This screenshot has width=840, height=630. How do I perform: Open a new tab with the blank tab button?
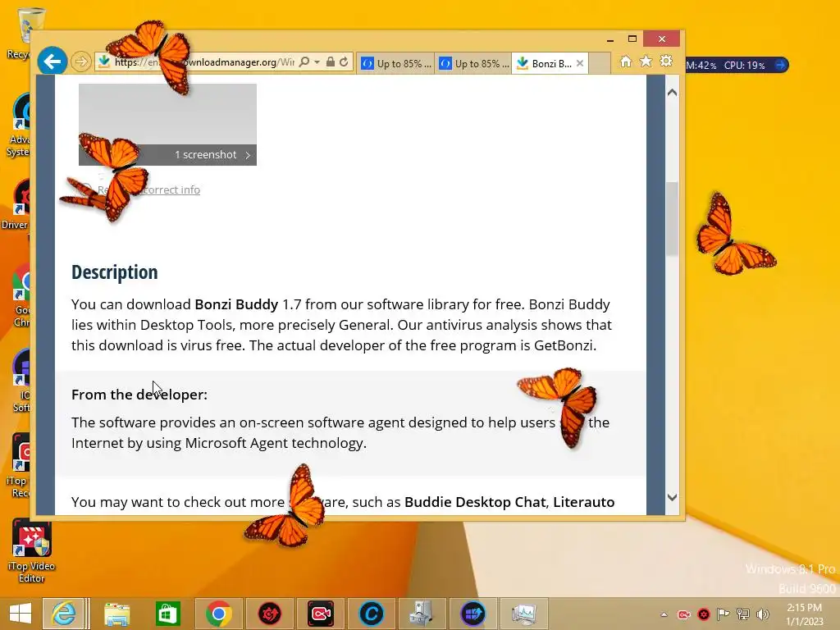(600, 63)
